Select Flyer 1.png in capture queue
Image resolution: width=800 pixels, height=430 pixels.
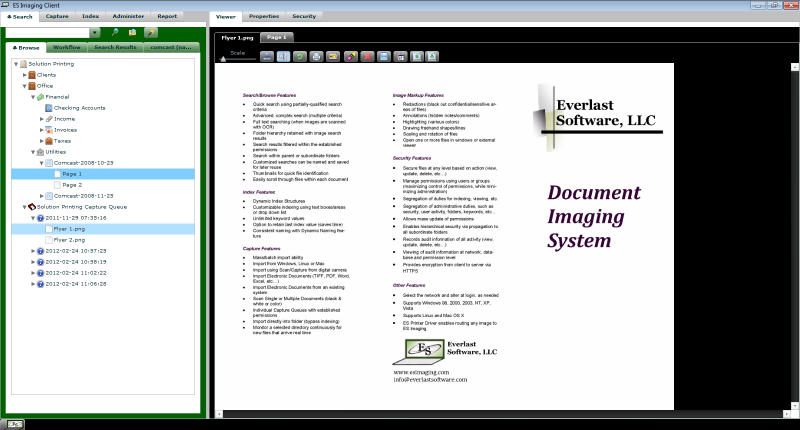(x=103, y=229)
